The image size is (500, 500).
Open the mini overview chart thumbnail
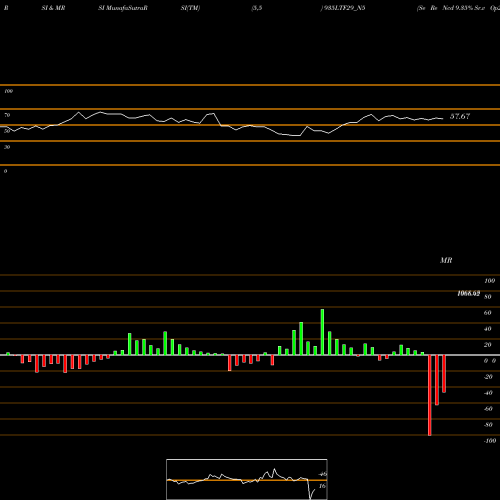point(247,479)
